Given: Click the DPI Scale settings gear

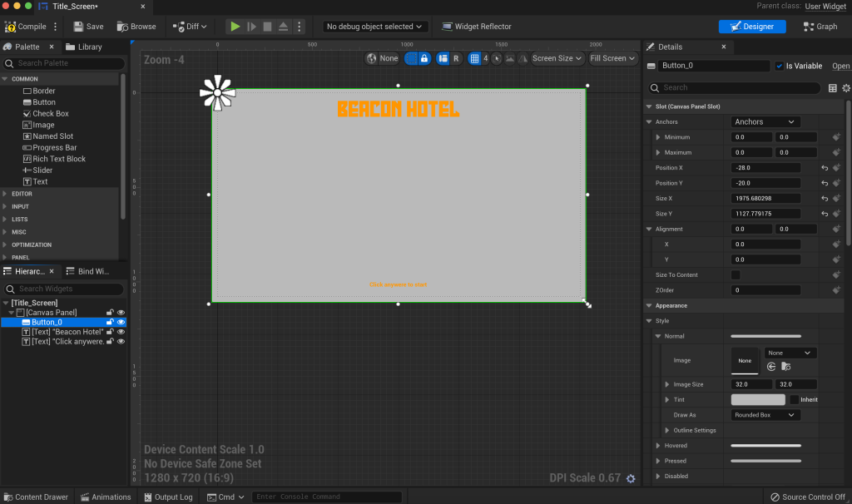Looking at the screenshot, I should click(630, 478).
